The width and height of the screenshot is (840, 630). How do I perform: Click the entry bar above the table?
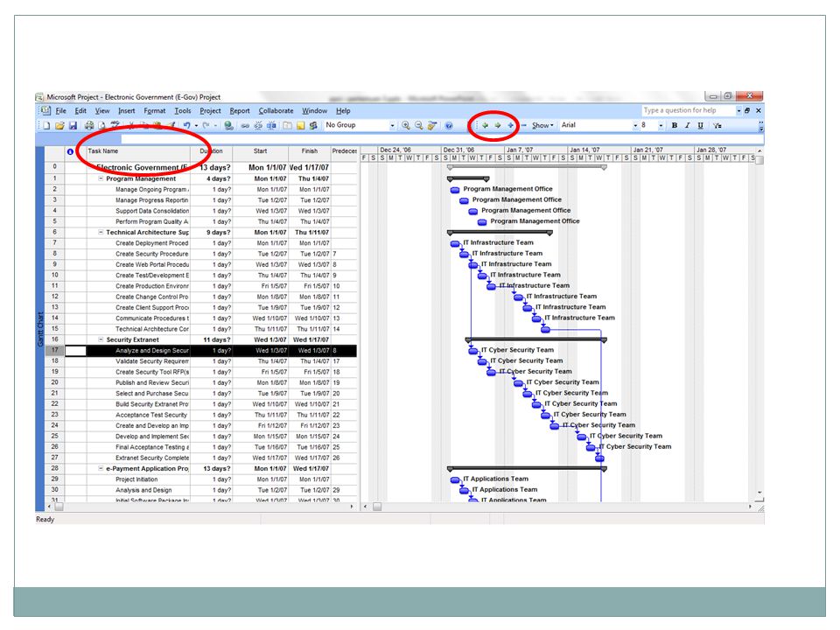[442, 139]
